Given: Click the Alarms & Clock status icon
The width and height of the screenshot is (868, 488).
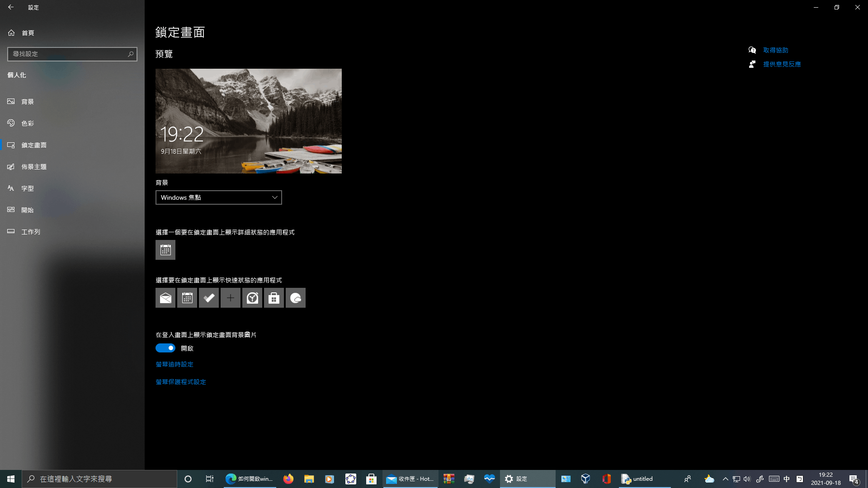Looking at the screenshot, I should coord(252,298).
